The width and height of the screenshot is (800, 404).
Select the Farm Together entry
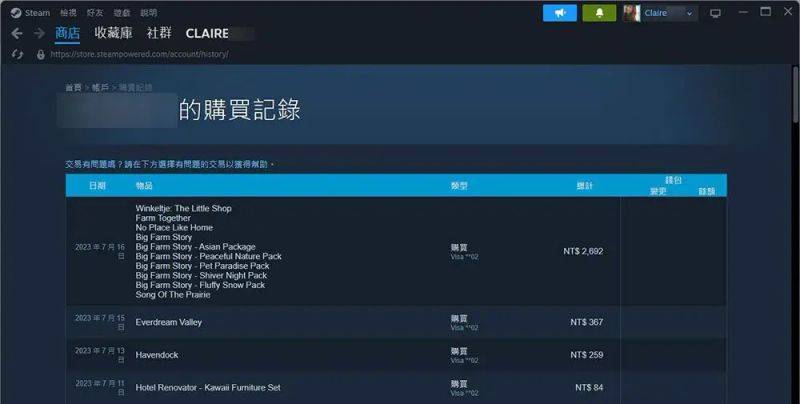(163, 218)
